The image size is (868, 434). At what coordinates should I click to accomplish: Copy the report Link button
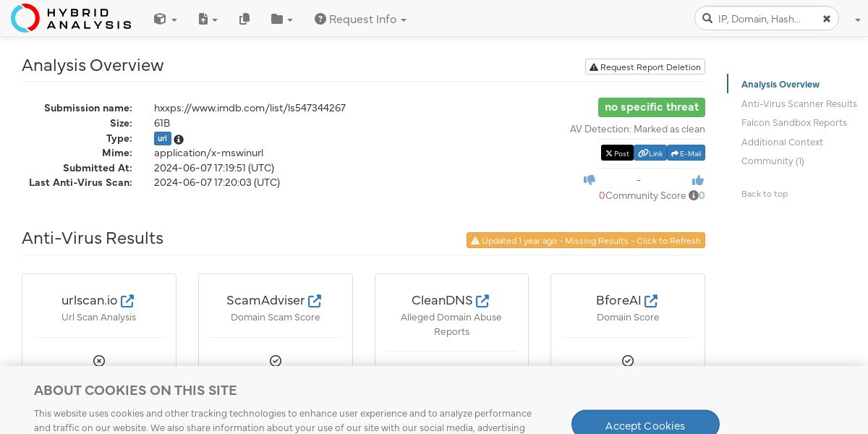650,153
